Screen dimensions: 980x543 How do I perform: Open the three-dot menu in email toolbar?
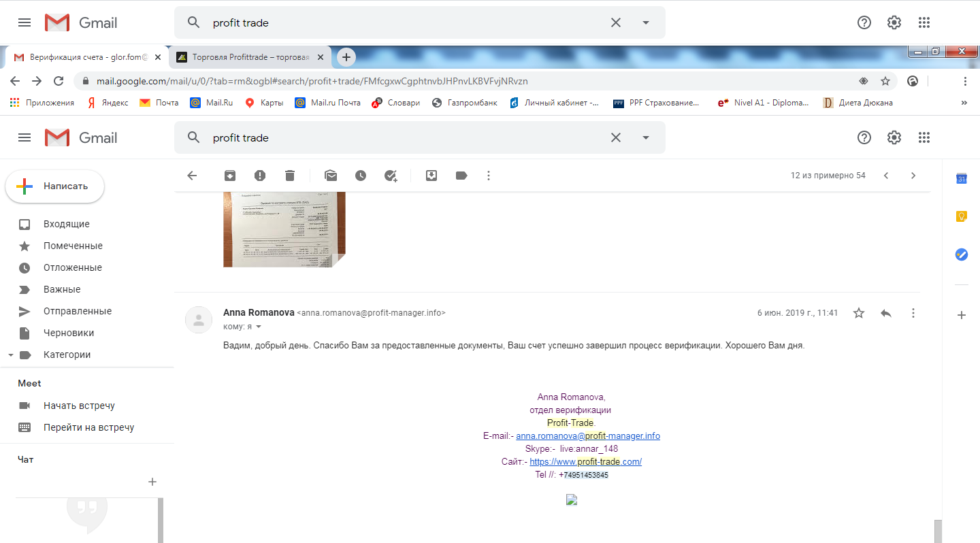pos(488,176)
